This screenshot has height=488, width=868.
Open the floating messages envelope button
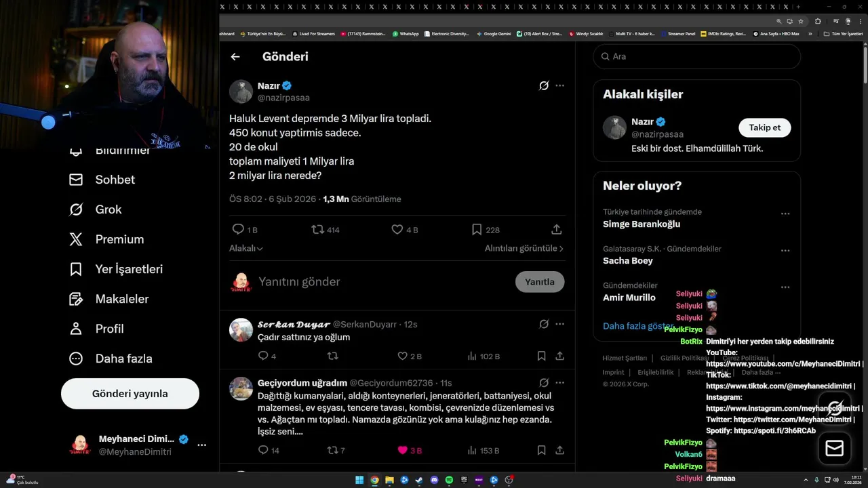pyautogui.click(x=835, y=448)
